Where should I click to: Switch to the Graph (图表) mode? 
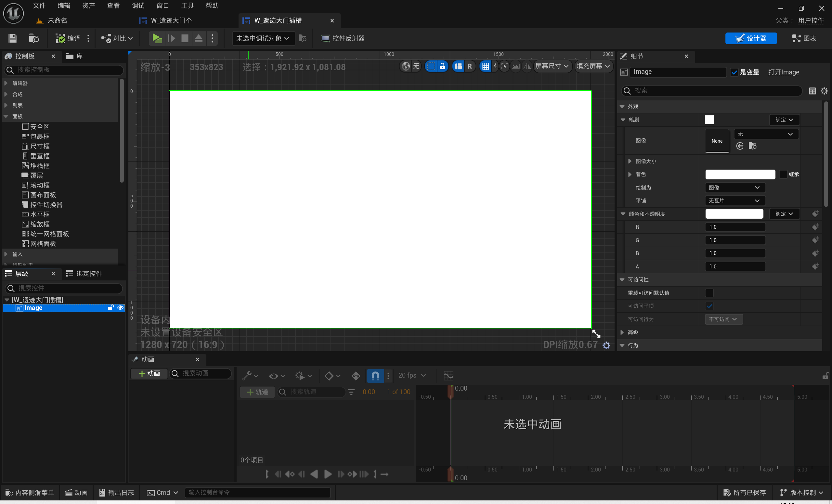point(804,38)
